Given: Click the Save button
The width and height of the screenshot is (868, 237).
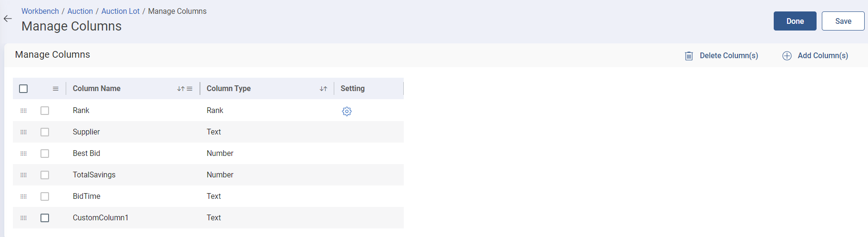Looking at the screenshot, I should (x=843, y=21).
